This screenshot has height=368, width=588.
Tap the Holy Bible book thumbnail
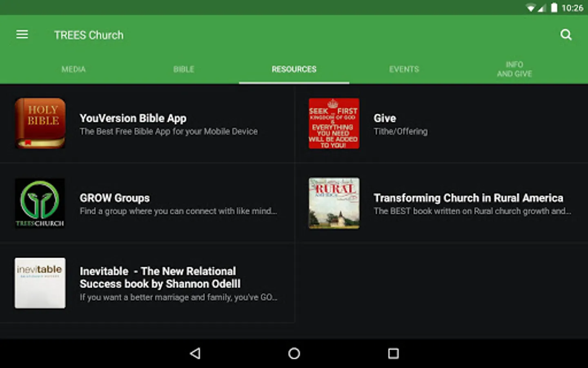[40, 123]
